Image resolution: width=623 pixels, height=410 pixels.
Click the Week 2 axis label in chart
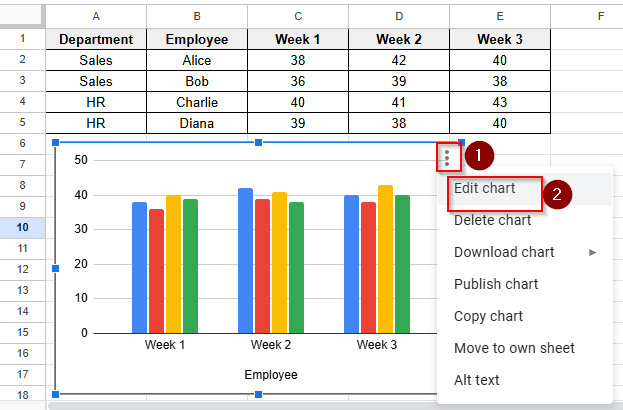271,344
